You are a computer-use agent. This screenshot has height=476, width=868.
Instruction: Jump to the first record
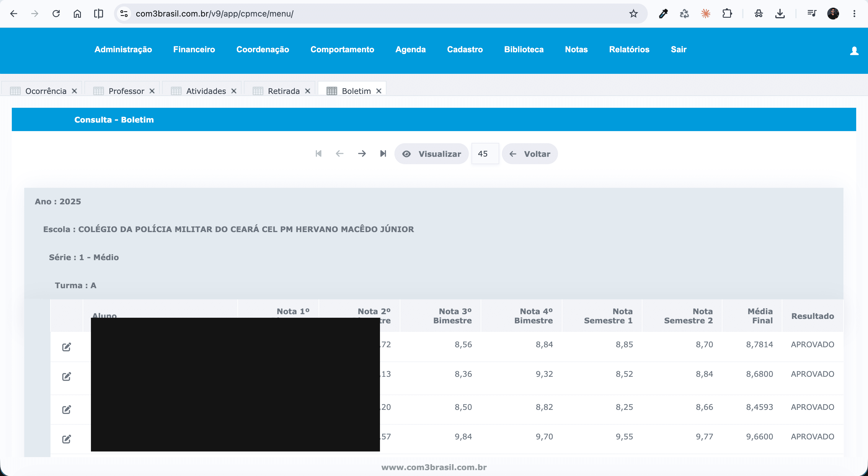click(x=319, y=154)
